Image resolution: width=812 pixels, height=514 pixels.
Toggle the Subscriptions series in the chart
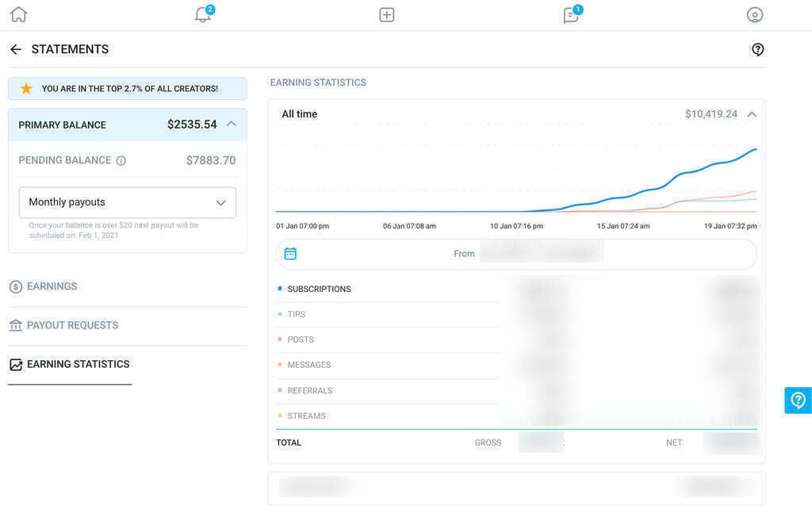[319, 289]
